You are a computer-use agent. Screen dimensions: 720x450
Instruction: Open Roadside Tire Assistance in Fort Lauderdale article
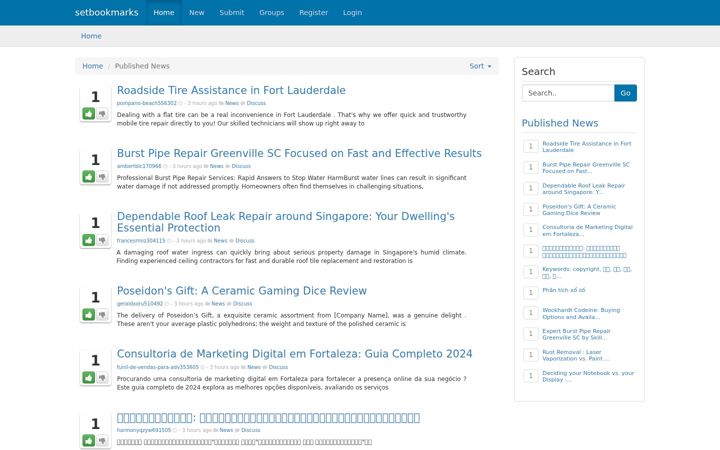[231, 90]
